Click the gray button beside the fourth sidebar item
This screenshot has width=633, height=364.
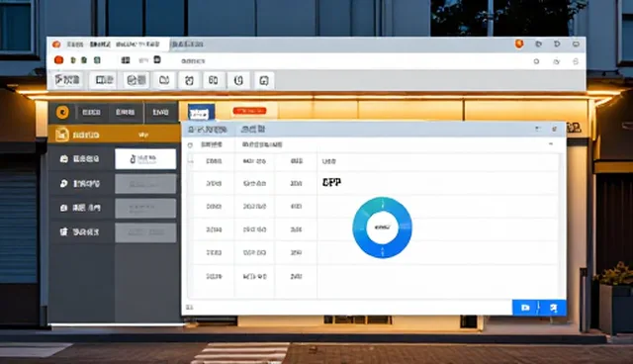pyautogui.click(x=145, y=232)
